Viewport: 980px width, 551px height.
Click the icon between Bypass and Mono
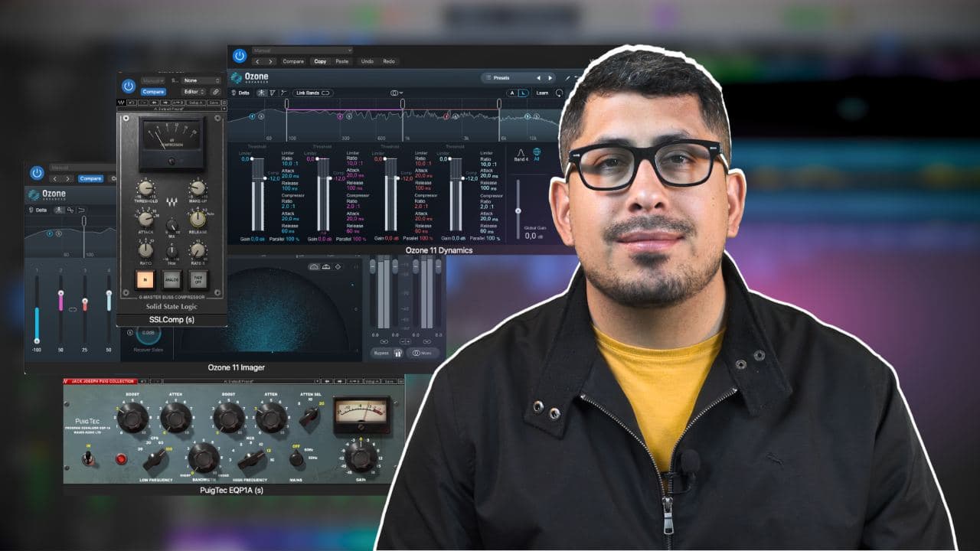(x=398, y=353)
